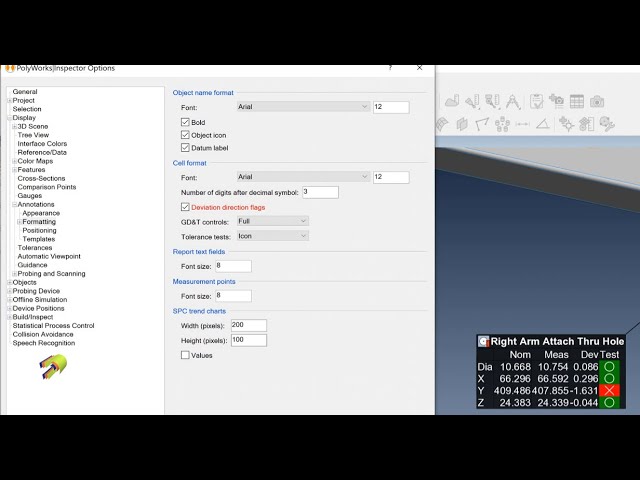Select the compass (caliper) tool icon
640x480 pixels.
(513, 101)
